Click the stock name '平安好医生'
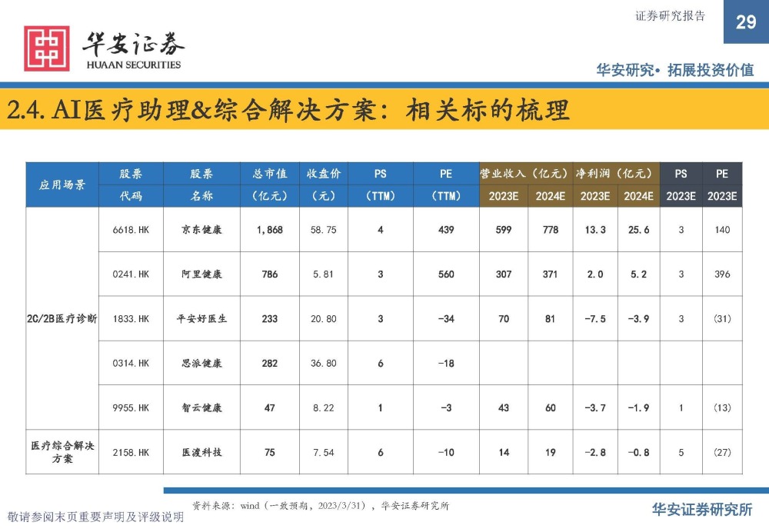 point(201,319)
